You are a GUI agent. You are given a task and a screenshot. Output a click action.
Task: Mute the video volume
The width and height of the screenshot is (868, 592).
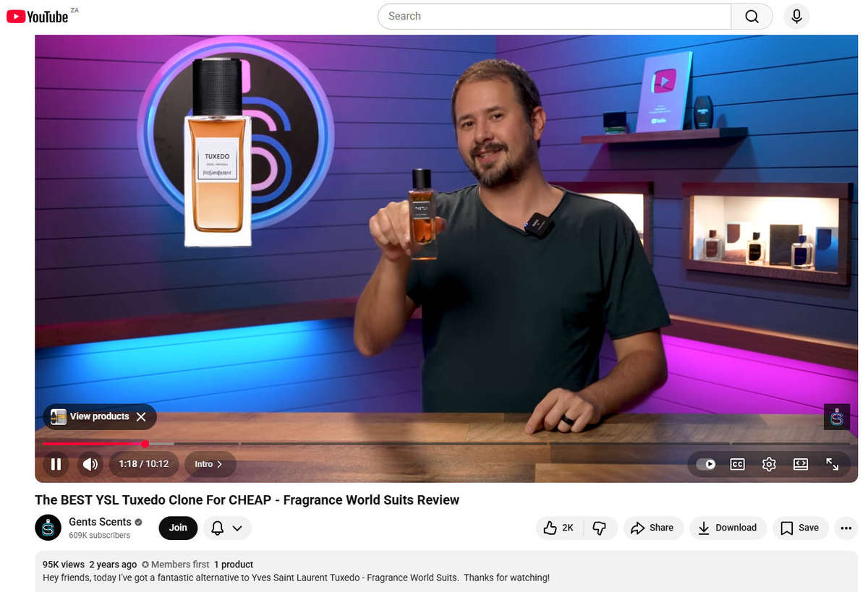point(90,464)
